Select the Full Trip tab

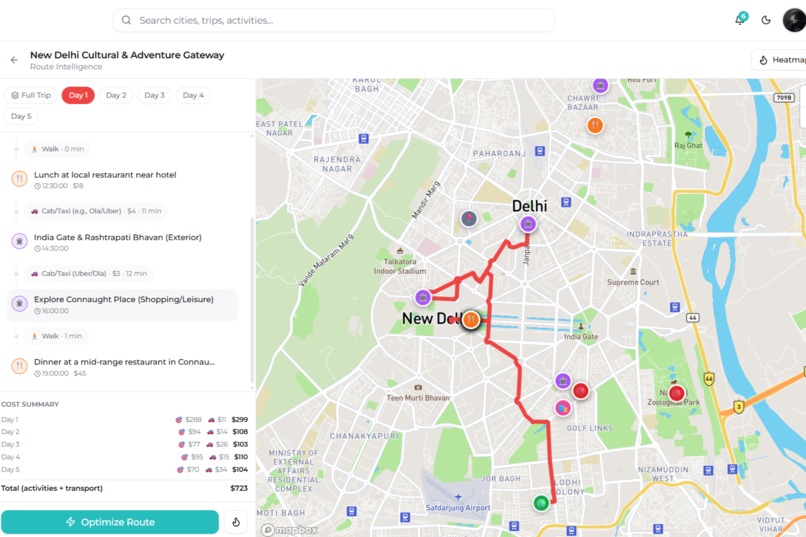click(31, 95)
